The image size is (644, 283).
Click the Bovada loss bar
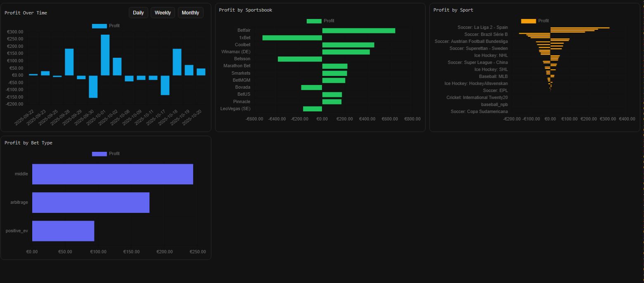coord(311,87)
